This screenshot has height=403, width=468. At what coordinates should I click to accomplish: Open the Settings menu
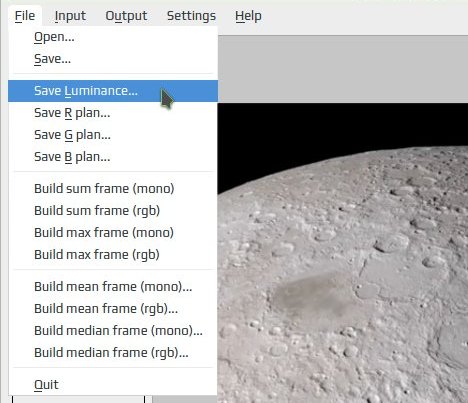point(191,16)
